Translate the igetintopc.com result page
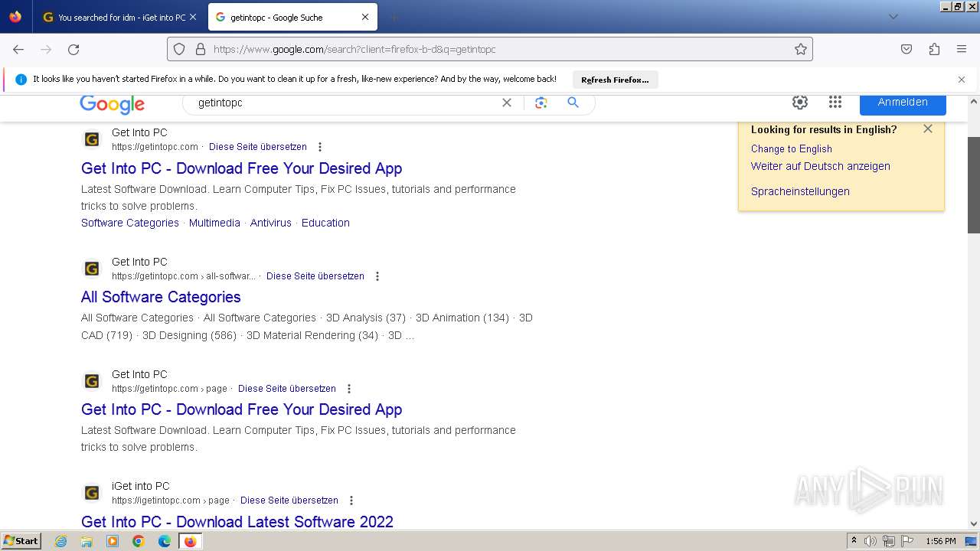The height and width of the screenshot is (551, 980). click(289, 500)
